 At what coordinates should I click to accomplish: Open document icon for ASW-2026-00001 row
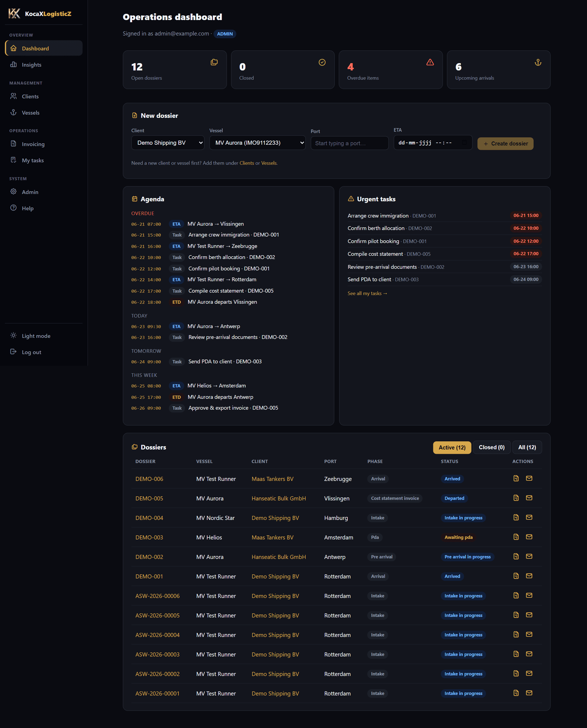point(516,693)
